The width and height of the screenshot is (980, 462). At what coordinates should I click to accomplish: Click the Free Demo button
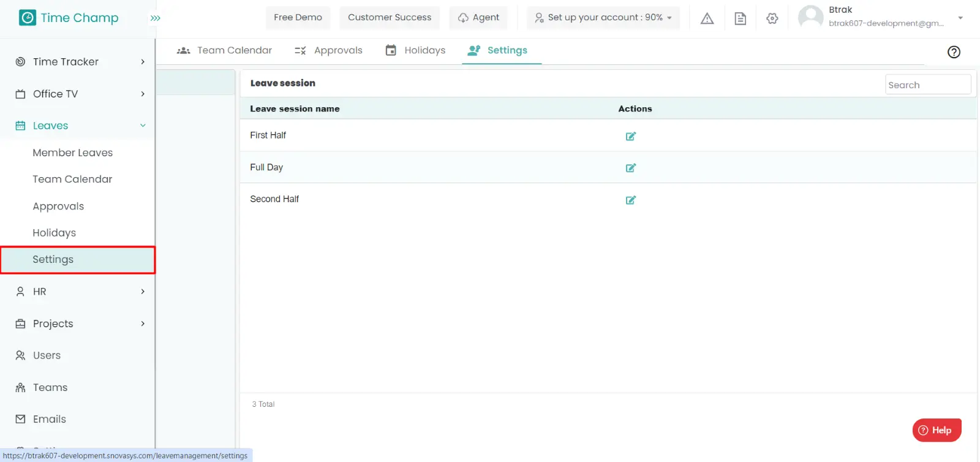tap(298, 18)
